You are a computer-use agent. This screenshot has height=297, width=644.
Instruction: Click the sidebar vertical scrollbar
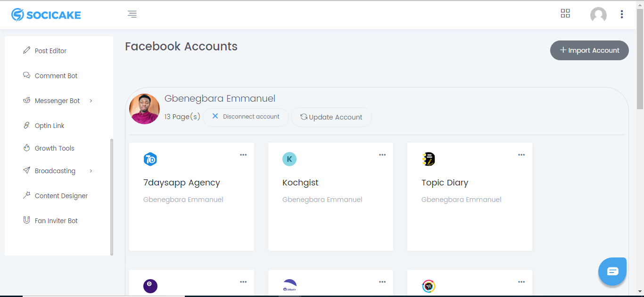112,197
